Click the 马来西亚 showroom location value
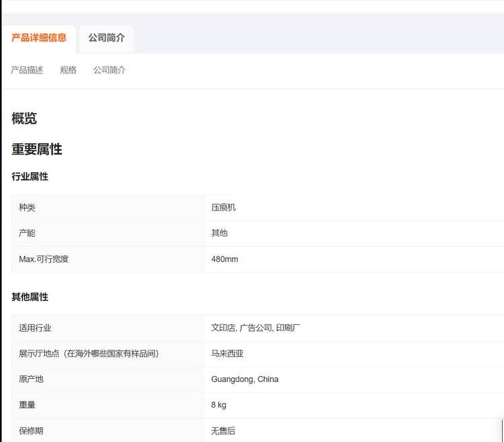The image size is (504, 442). (227, 353)
